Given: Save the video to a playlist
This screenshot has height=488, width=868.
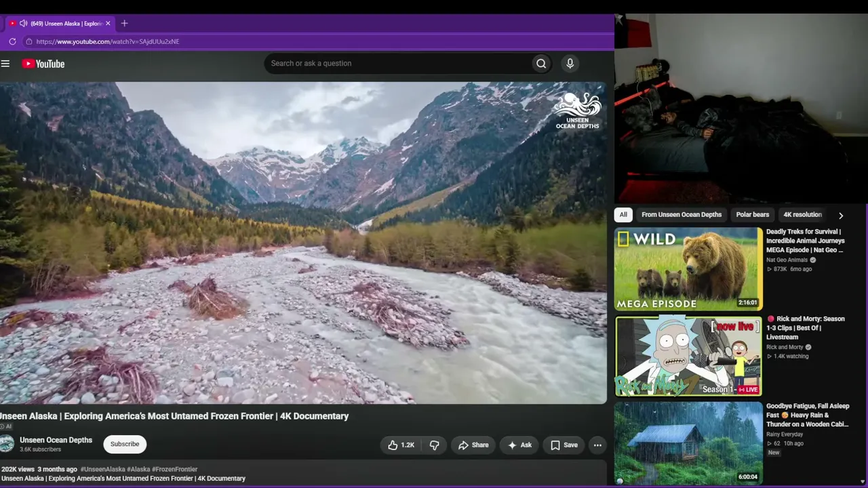Looking at the screenshot, I should (x=564, y=445).
